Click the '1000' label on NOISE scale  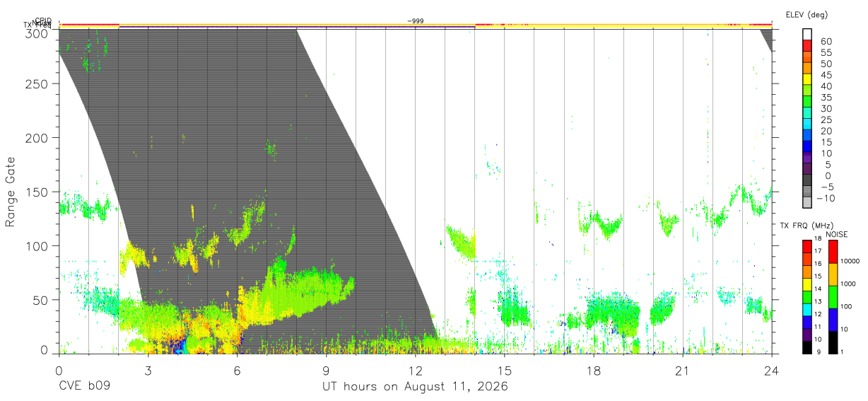(849, 284)
